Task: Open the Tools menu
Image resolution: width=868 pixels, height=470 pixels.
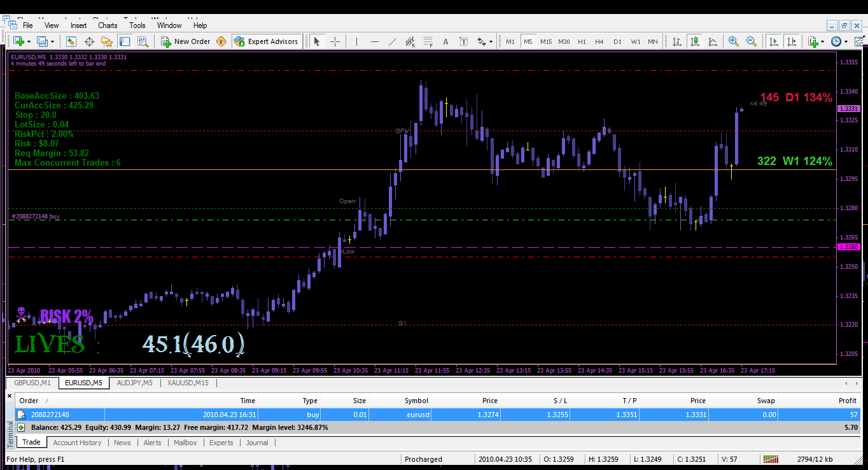Action: pos(137,25)
